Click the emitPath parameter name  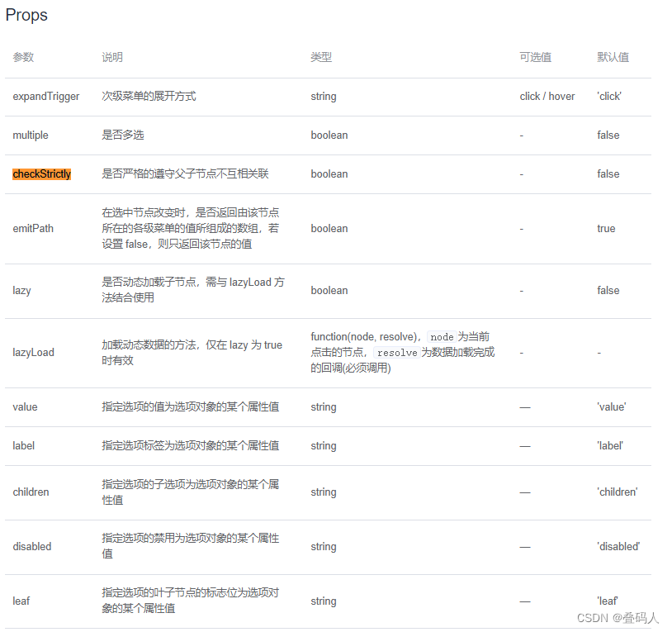pyautogui.click(x=31, y=229)
